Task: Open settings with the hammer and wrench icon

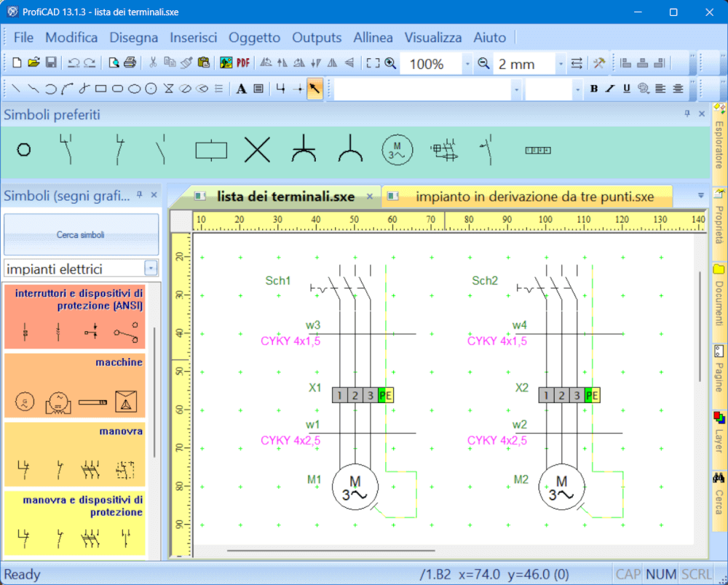Action: click(599, 63)
